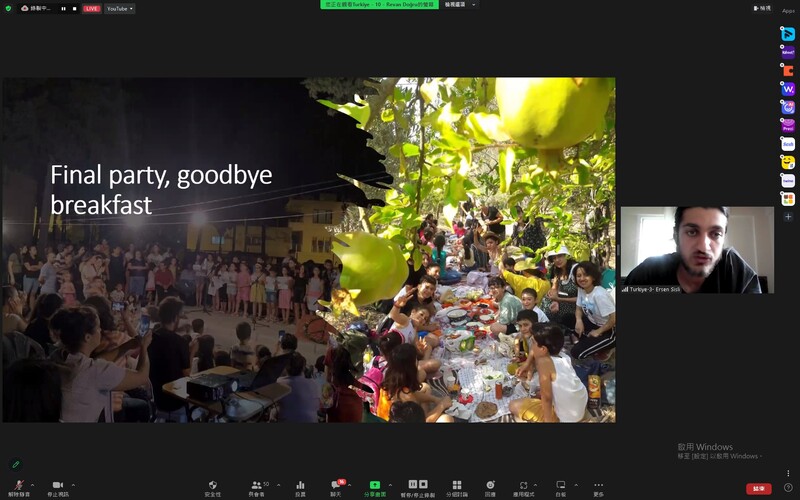The height and width of the screenshot is (500, 800).
Task: Click the Türkiye-3 participant video thumbnail
Action: coord(697,250)
